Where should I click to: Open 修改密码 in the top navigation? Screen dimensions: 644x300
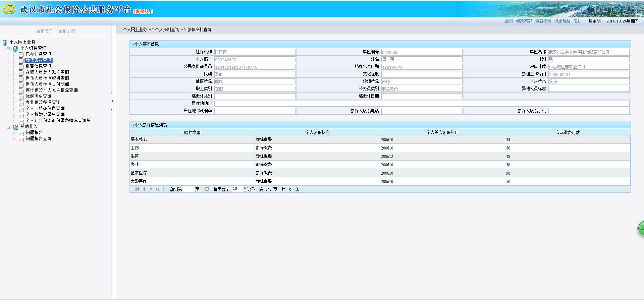[x=524, y=21]
